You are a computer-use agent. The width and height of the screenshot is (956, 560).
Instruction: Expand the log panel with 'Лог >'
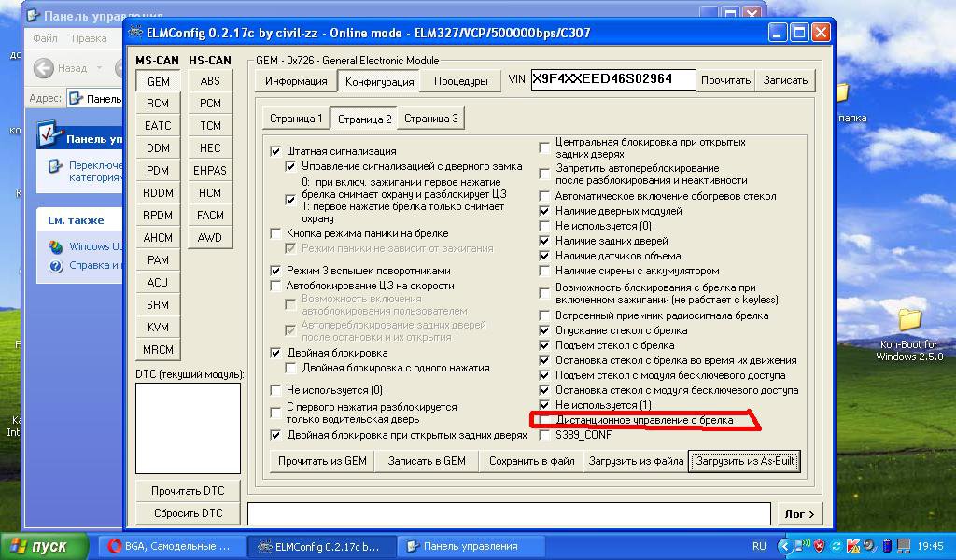click(x=799, y=513)
